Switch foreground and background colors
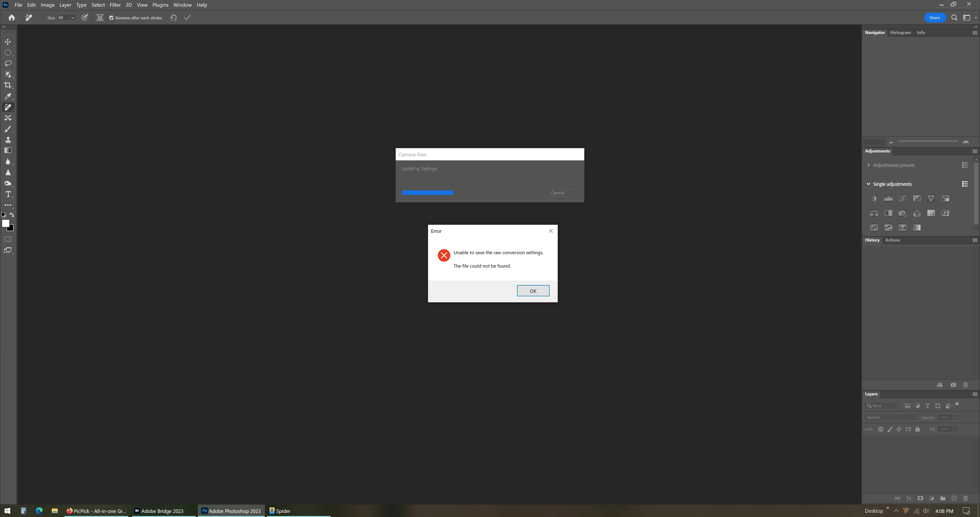 [x=12, y=215]
